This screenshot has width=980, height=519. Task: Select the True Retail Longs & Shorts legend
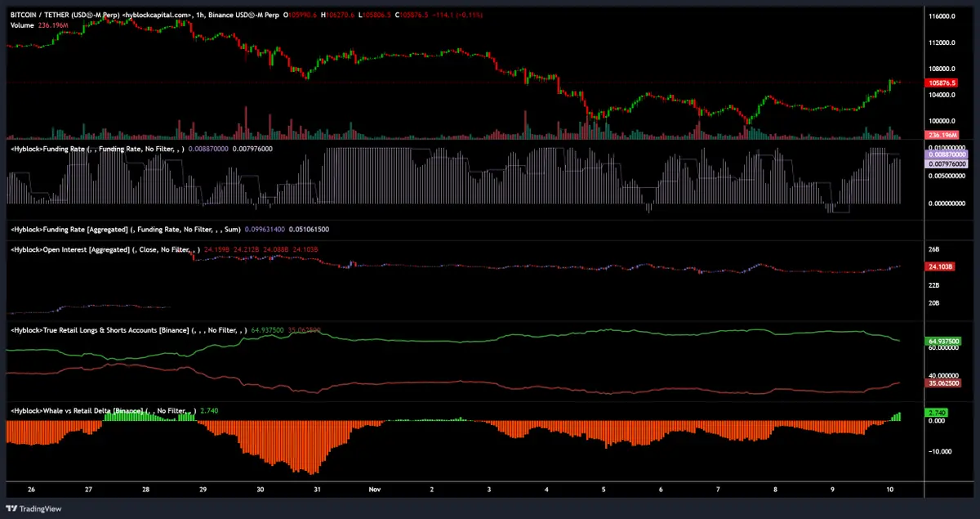click(x=130, y=331)
